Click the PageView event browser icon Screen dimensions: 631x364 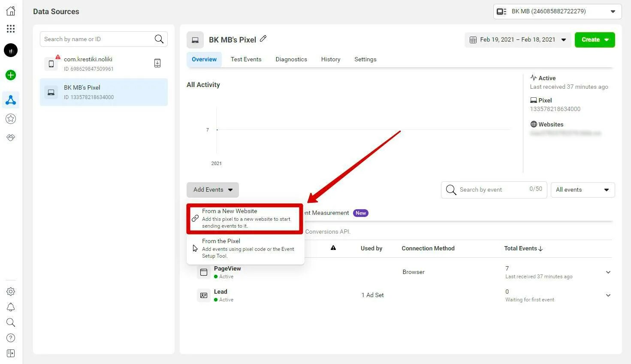click(x=204, y=272)
